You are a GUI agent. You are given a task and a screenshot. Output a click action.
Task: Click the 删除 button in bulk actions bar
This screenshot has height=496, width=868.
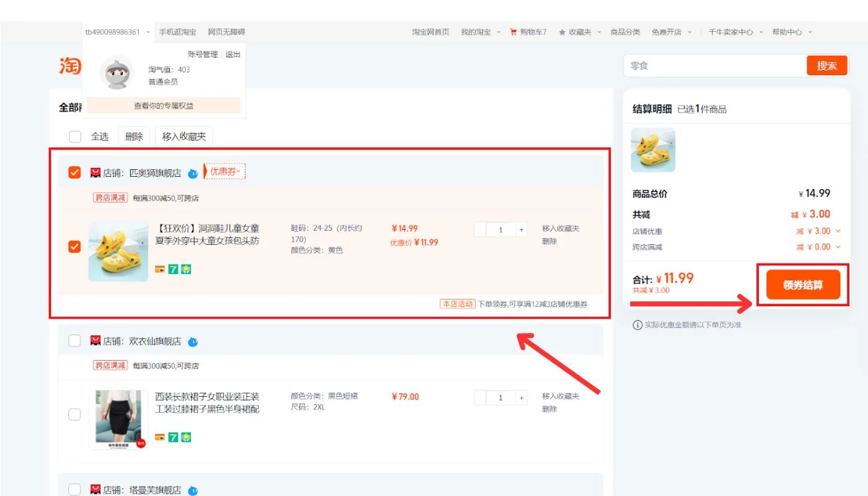click(x=134, y=136)
